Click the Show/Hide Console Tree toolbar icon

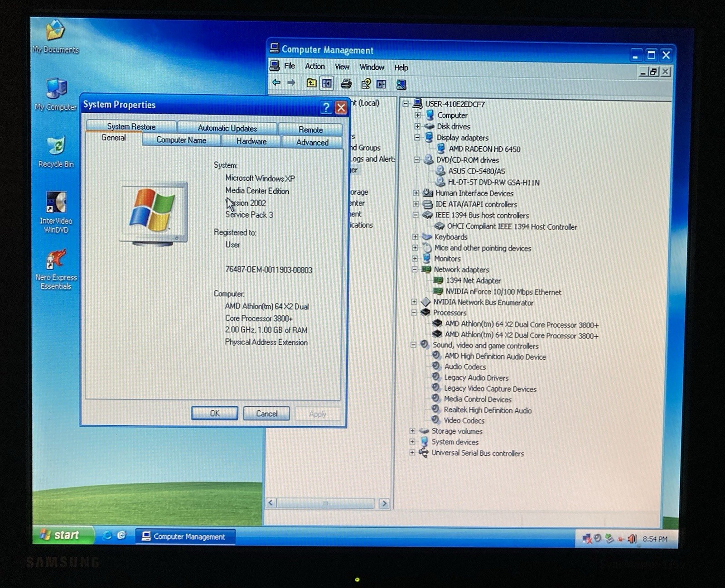(x=327, y=83)
